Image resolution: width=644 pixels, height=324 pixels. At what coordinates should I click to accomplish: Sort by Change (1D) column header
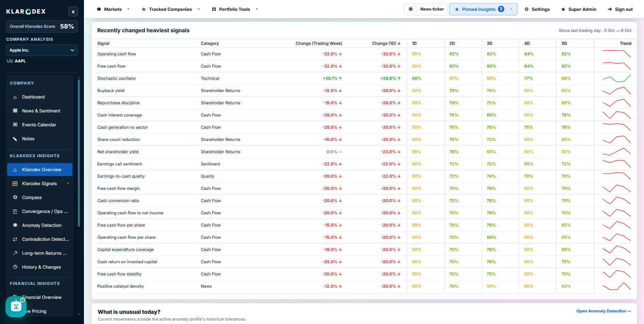click(x=386, y=43)
